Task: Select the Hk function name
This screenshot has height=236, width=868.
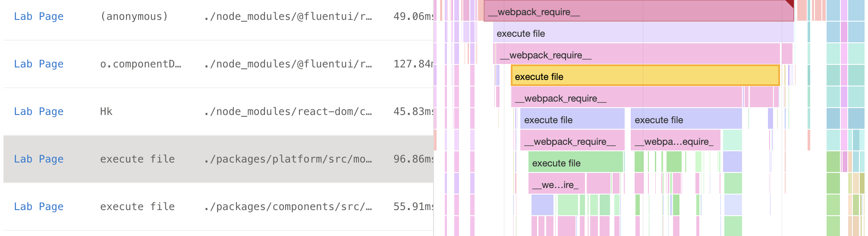Action: pos(106,112)
